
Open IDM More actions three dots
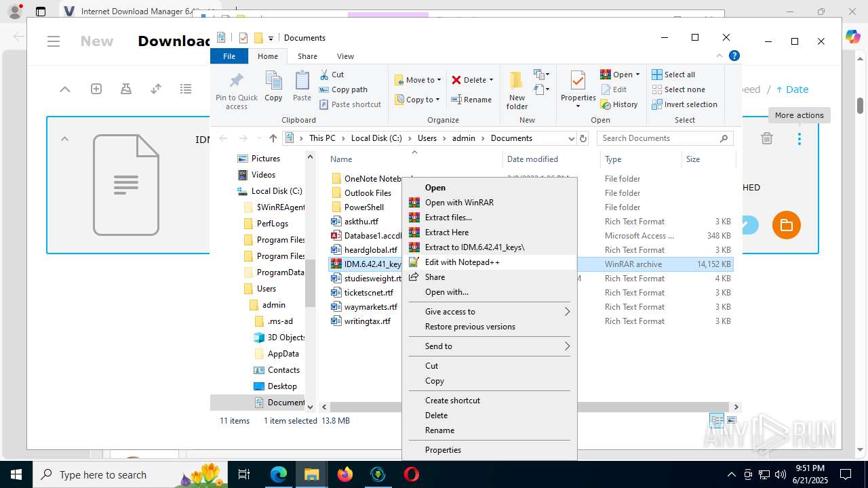click(x=800, y=139)
